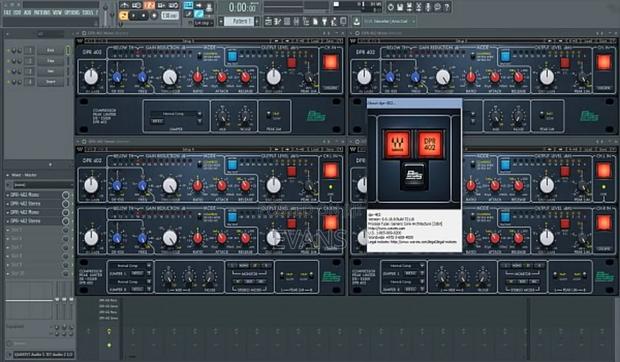Toggle the last DPR-402 Stereo slot enable knob
Image resolution: width=620 pixels, height=362 pixels.
66,221
